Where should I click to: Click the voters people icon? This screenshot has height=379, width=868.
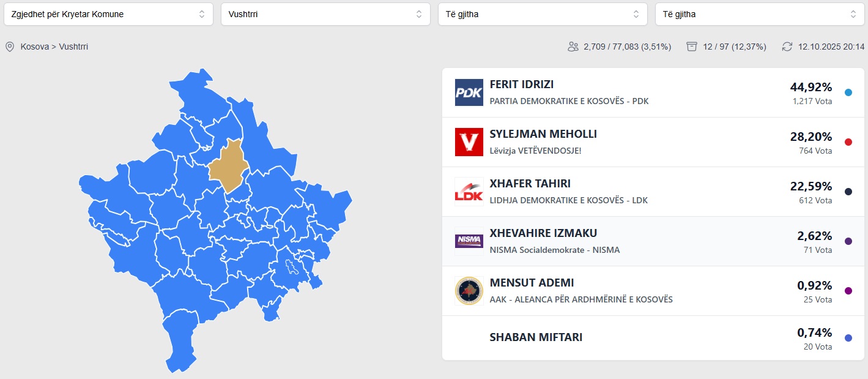573,47
